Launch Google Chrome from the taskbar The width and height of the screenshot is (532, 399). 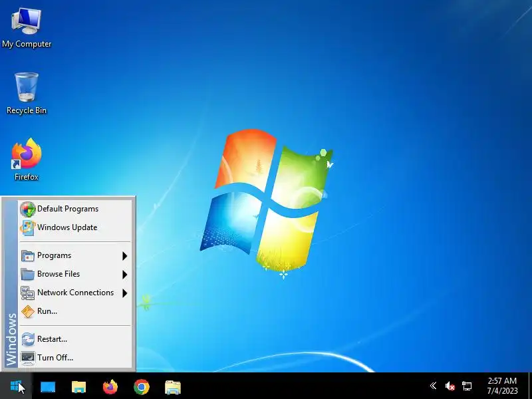click(142, 387)
